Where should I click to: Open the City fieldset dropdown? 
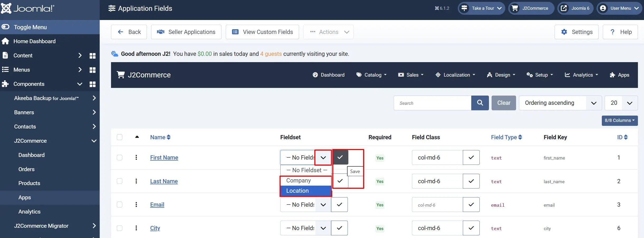click(x=306, y=228)
